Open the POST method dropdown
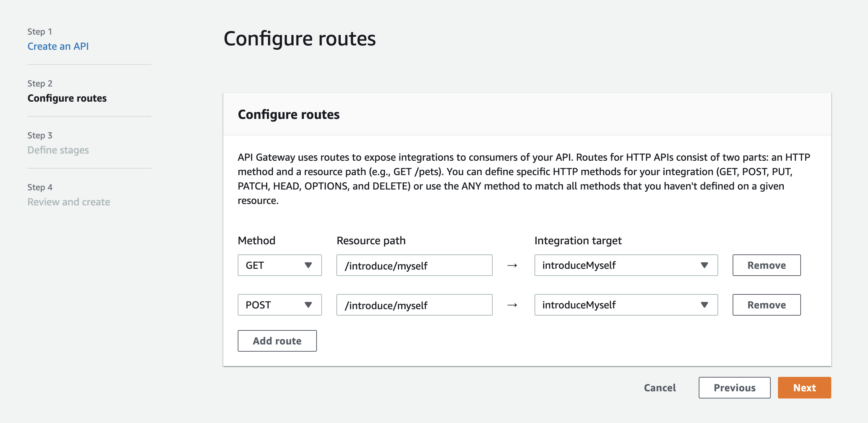The height and width of the screenshot is (423, 868). click(x=280, y=305)
